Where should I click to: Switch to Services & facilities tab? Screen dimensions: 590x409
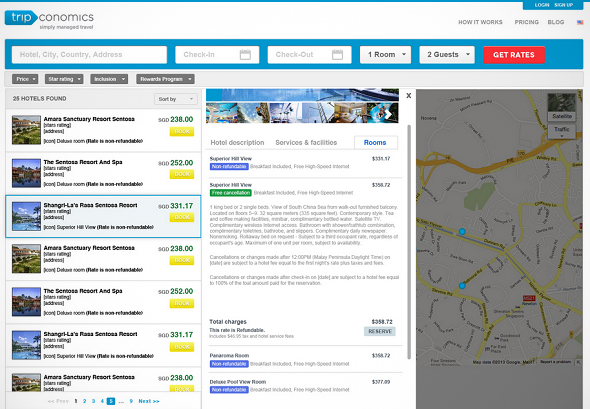point(306,143)
